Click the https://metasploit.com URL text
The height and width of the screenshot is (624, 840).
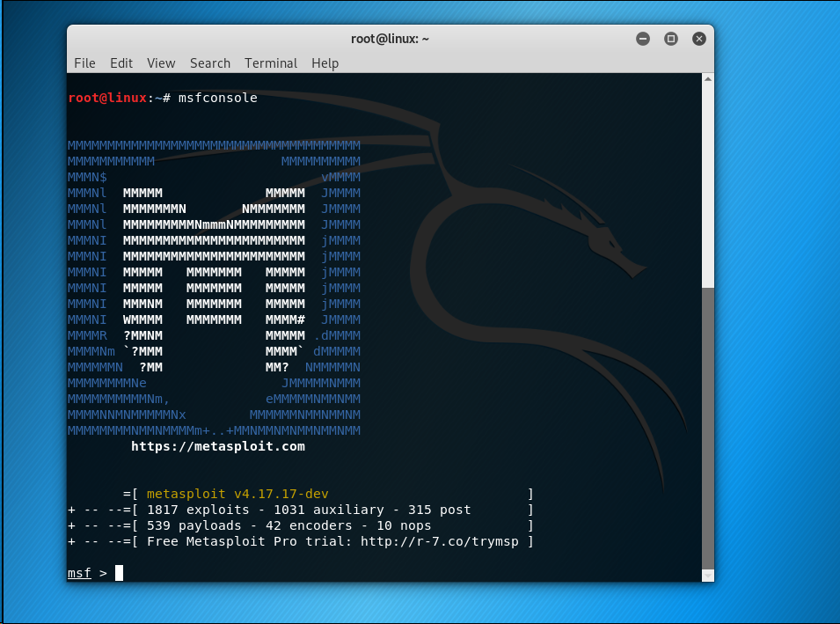click(x=218, y=446)
